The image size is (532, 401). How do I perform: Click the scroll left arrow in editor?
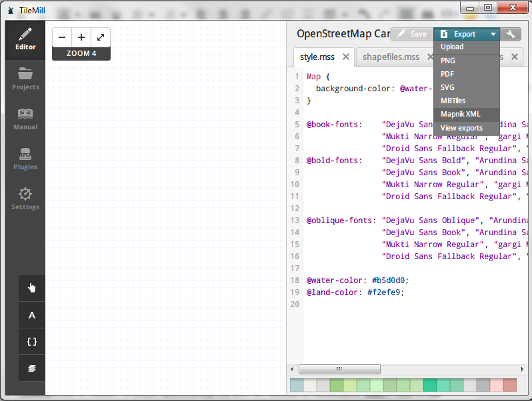coord(293,369)
